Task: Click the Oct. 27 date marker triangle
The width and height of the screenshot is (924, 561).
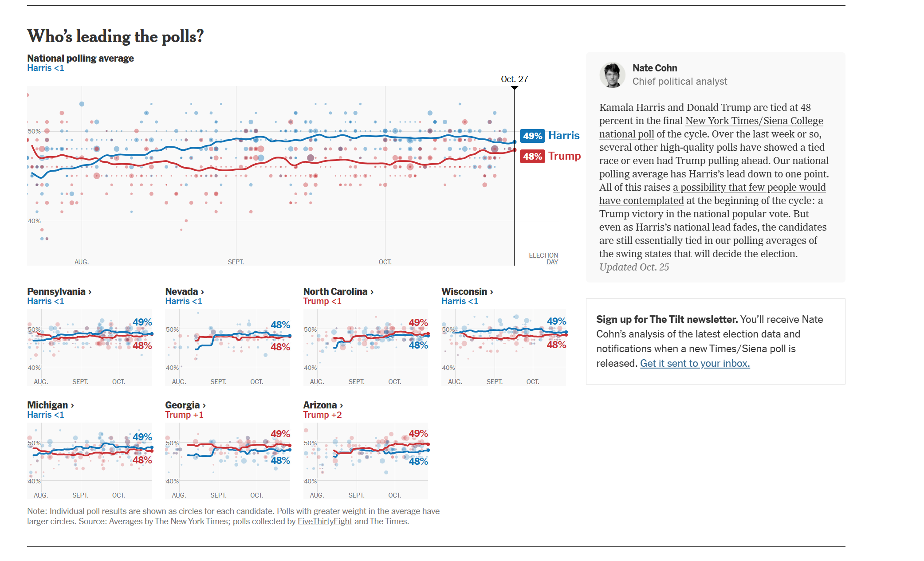Action: coord(514,88)
